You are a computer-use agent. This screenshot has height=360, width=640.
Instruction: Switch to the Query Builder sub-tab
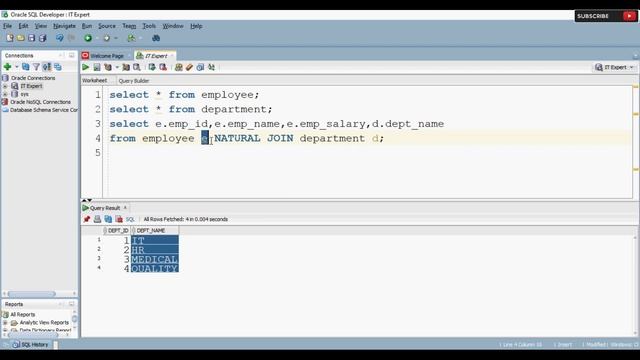[x=133, y=81]
